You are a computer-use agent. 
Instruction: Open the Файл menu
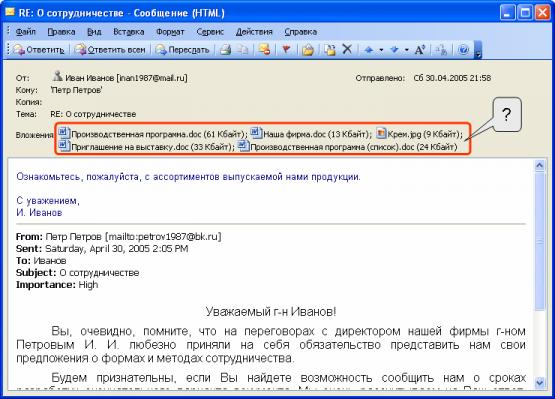(25, 32)
